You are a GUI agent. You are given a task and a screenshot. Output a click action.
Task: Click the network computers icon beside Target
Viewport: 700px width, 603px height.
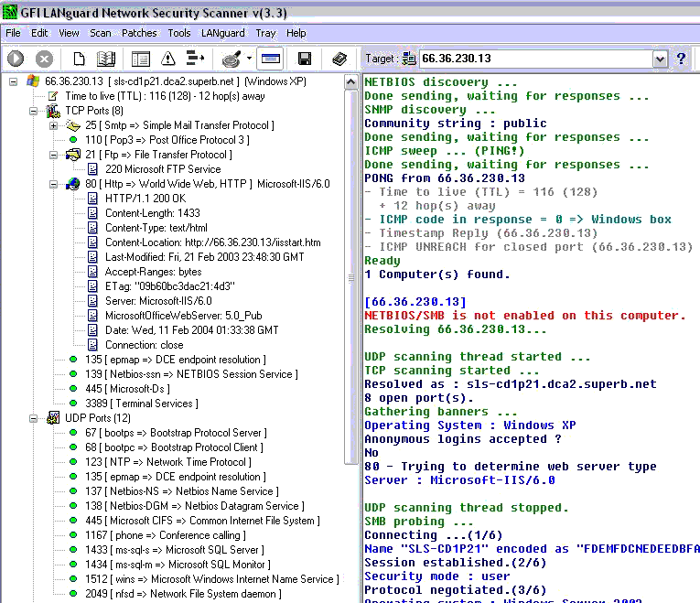pos(409,59)
